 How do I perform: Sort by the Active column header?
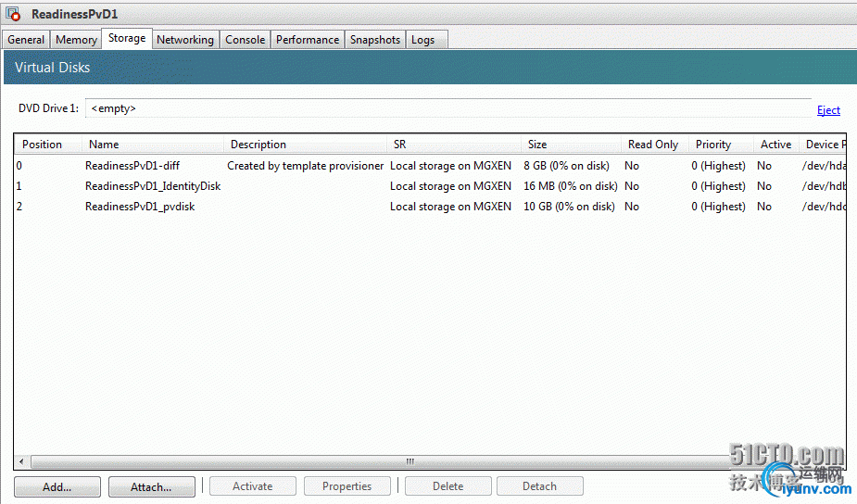(x=776, y=145)
